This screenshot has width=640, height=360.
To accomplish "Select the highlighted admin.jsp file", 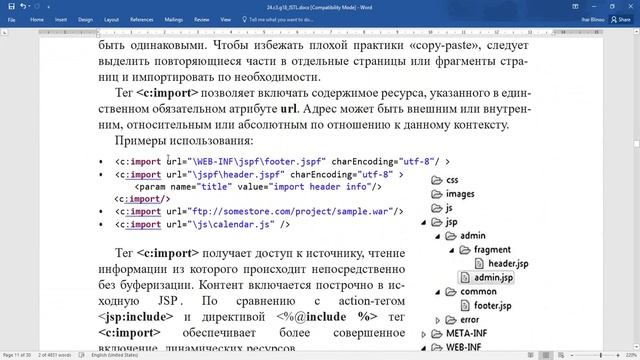I will [x=486, y=278].
